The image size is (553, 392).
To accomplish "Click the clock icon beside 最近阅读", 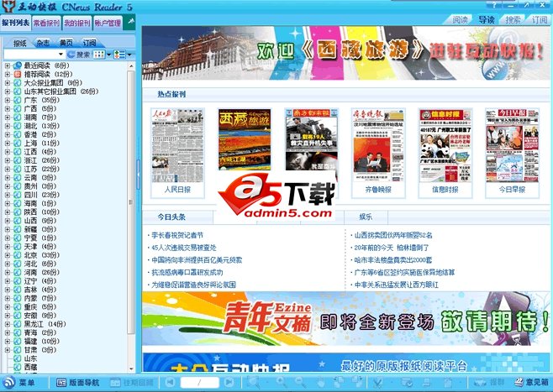I will [x=18, y=65].
